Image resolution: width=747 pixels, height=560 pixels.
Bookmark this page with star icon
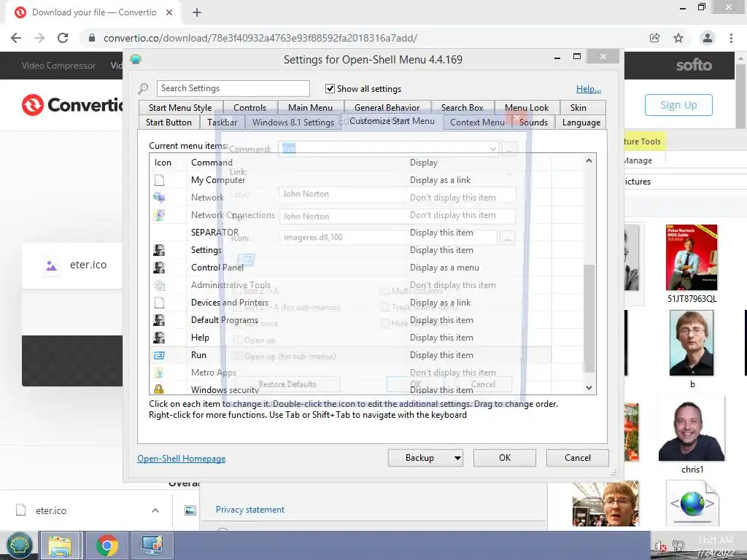[678, 38]
